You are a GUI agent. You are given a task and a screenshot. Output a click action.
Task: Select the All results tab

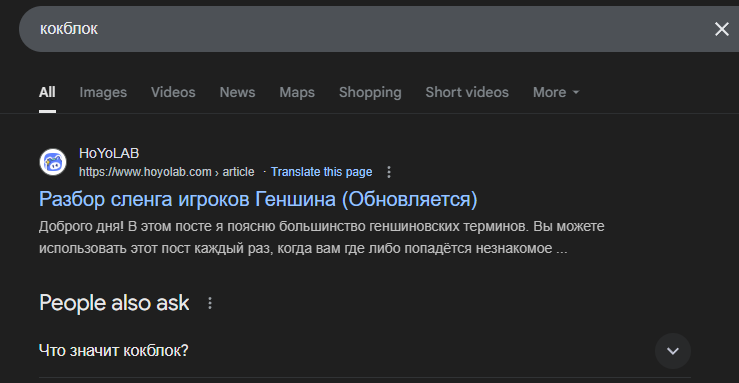coord(47,92)
